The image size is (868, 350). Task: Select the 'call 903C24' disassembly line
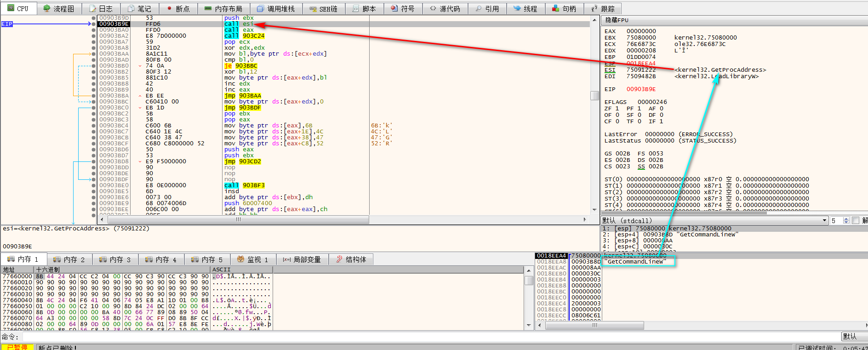pyautogui.click(x=244, y=36)
